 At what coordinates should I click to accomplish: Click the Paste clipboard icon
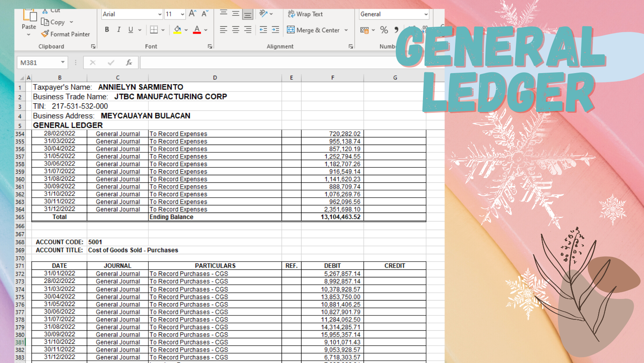29,15
